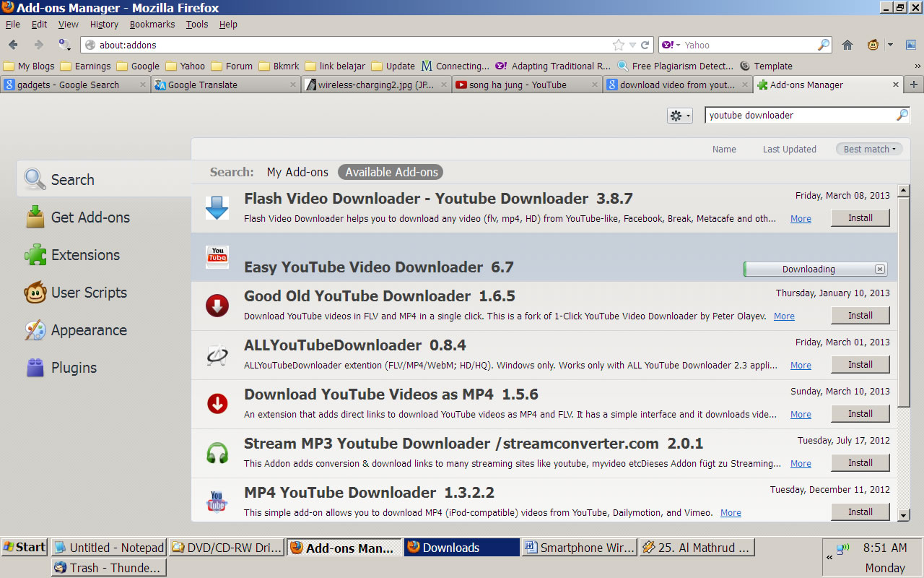Sort results by Name
Viewport: 924px width, 578px height.
[724, 149]
